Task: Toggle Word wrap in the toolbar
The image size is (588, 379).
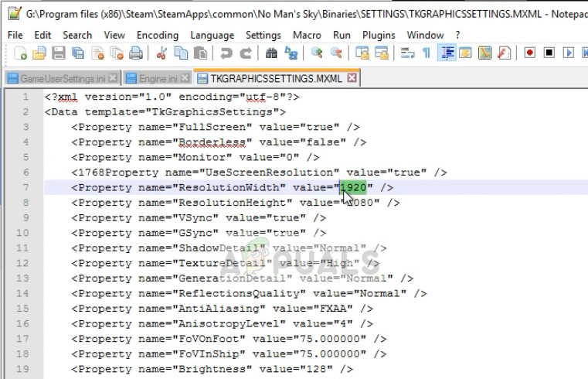Action: 408,53
